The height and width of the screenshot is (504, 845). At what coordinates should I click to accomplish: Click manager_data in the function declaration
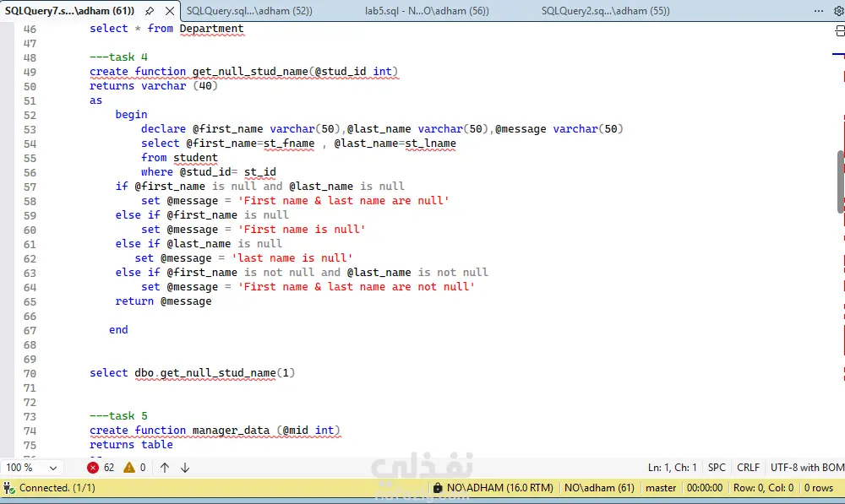click(231, 431)
